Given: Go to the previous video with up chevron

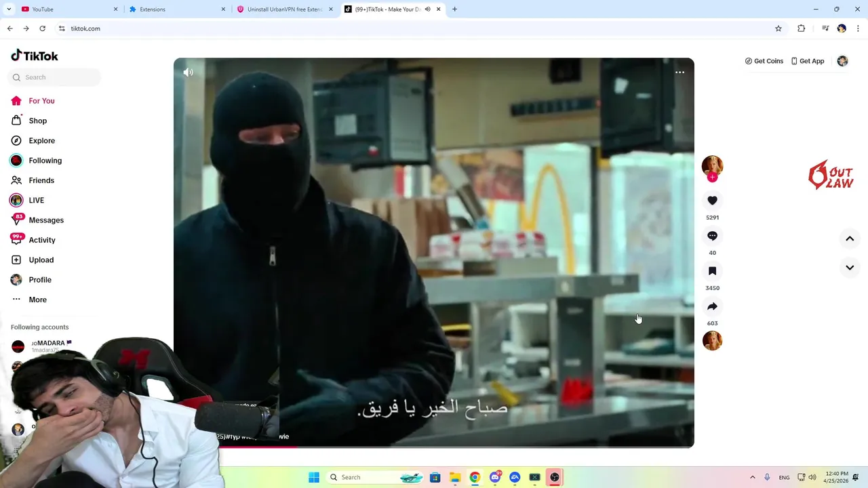Looking at the screenshot, I should pos(850,239).
